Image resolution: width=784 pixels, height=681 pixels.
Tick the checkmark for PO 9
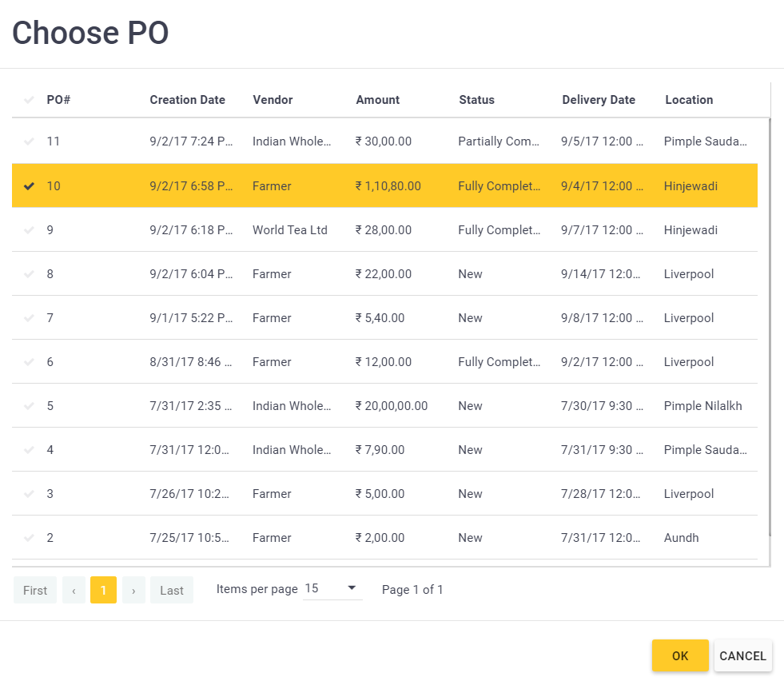30,230
